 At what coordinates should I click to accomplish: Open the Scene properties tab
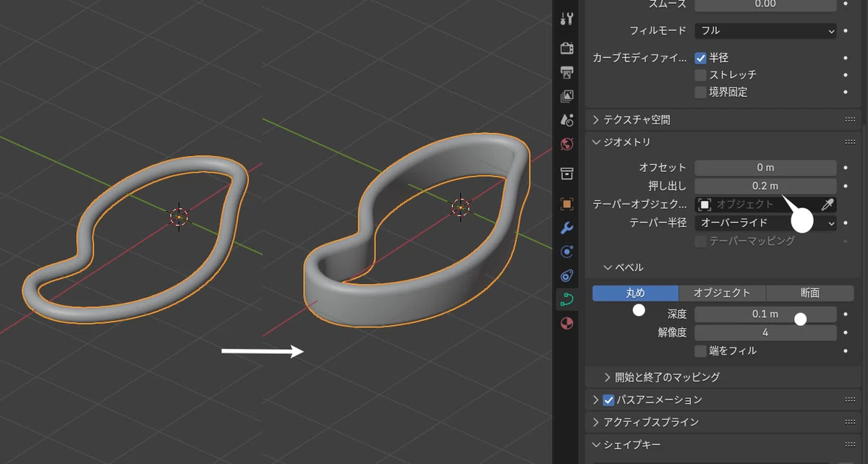pos(567,119)
